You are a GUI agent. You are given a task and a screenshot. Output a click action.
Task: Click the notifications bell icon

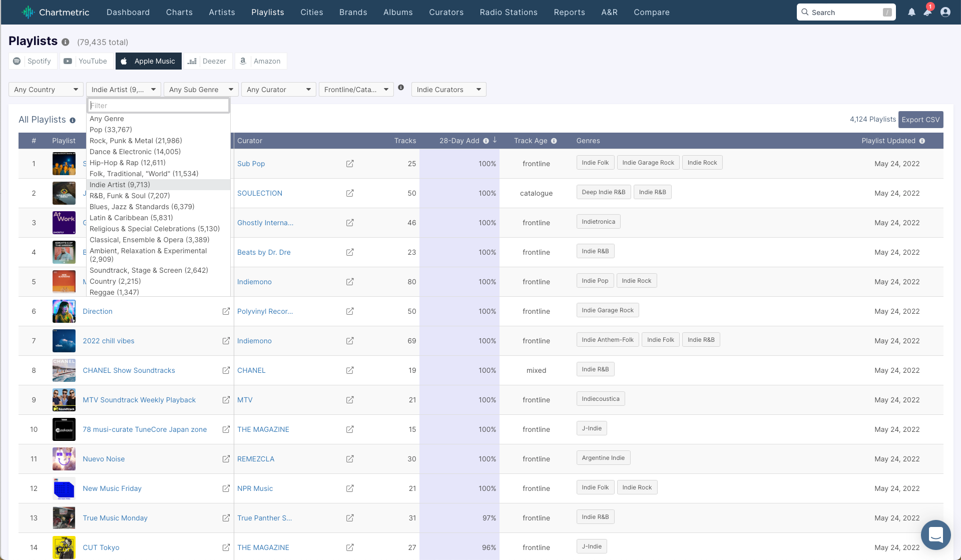pos(911,12)
